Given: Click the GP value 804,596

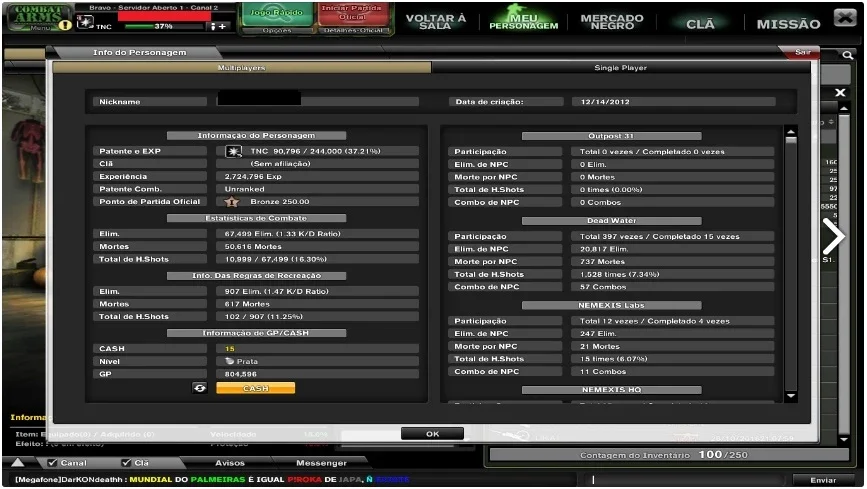Looking at the screenshot, I should coord(241,374).
